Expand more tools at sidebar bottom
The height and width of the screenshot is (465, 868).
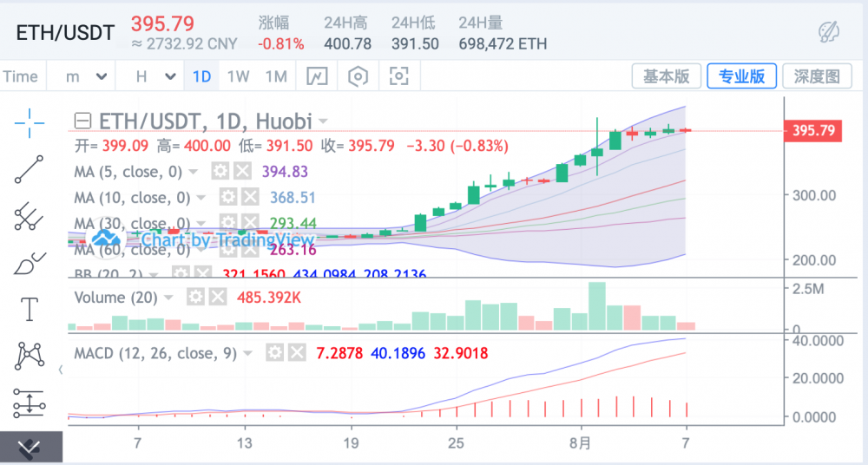pyautogui.click(x=30, y=448)
